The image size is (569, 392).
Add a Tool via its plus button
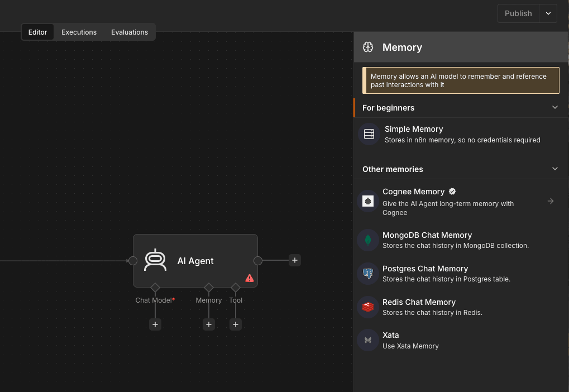point(236,324)
